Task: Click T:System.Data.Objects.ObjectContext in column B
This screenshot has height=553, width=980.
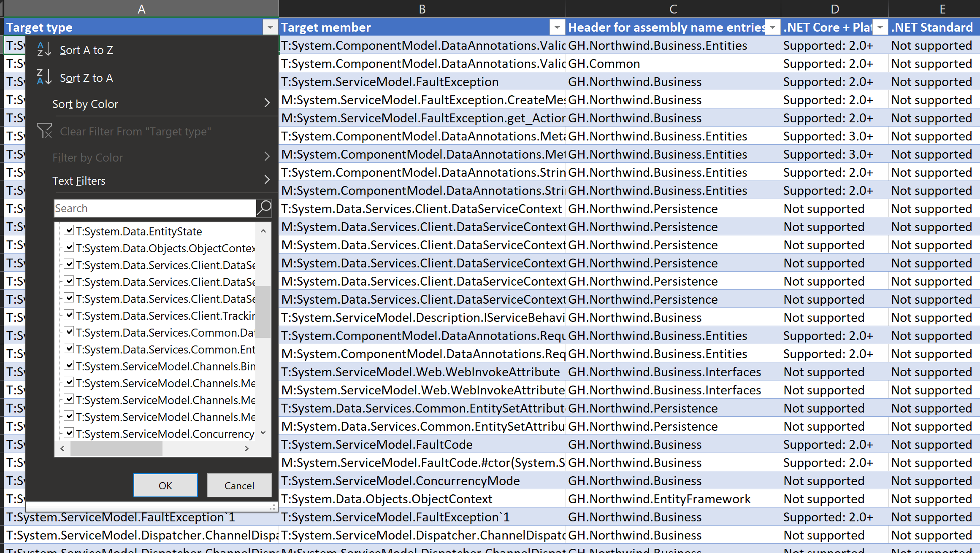Action: 422,499
